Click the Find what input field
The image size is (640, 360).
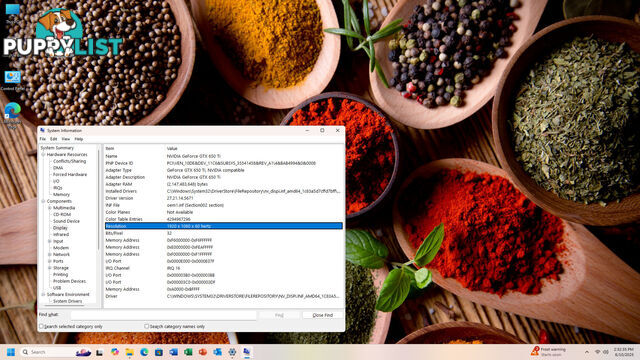pyautogui.click(x=164, y=315)
